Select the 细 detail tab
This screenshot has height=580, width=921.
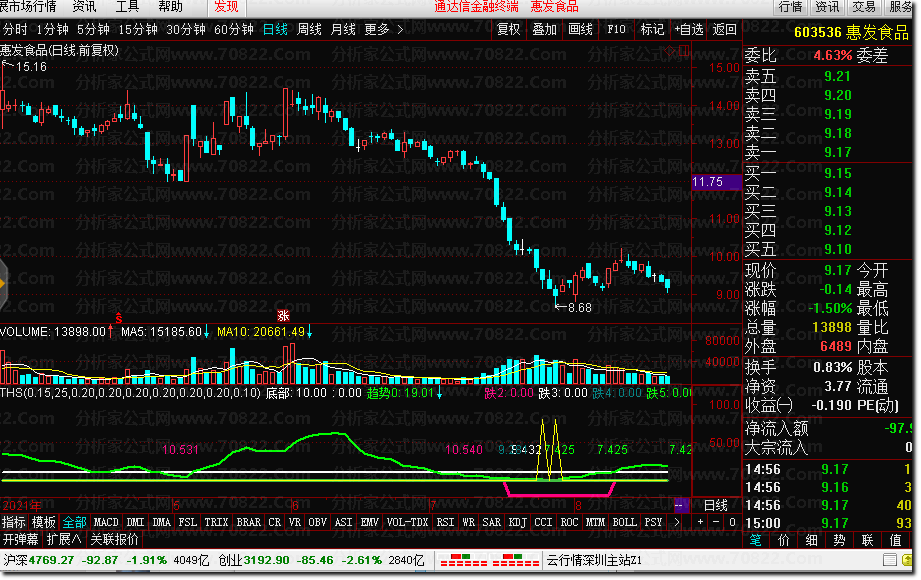point(812,540)
